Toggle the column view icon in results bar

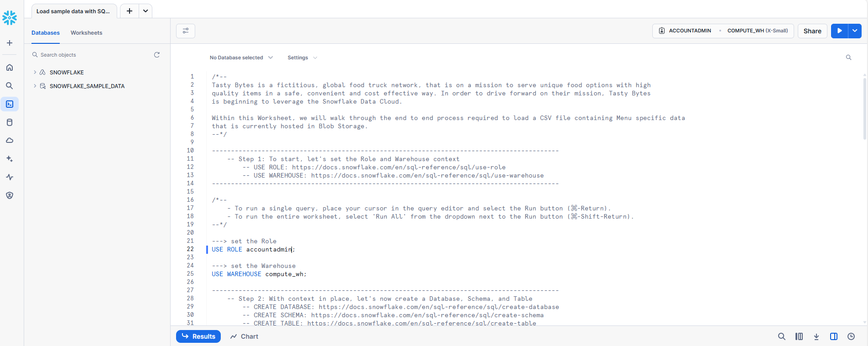pyautogui.click(x=799, y=336)
